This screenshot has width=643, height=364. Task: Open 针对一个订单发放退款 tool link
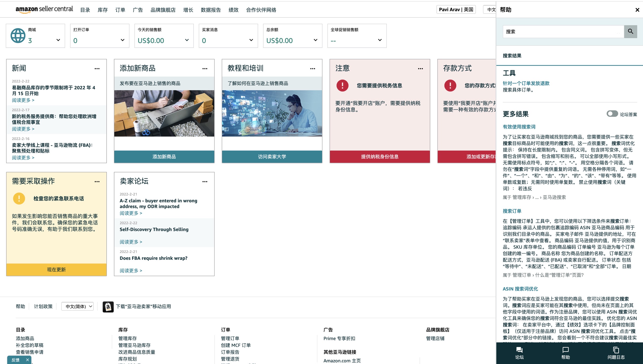click(x=526, y=83)
